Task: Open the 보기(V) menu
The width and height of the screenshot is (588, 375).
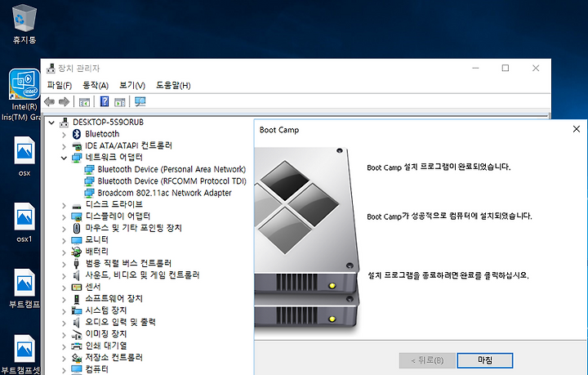Action: [132, 86]
